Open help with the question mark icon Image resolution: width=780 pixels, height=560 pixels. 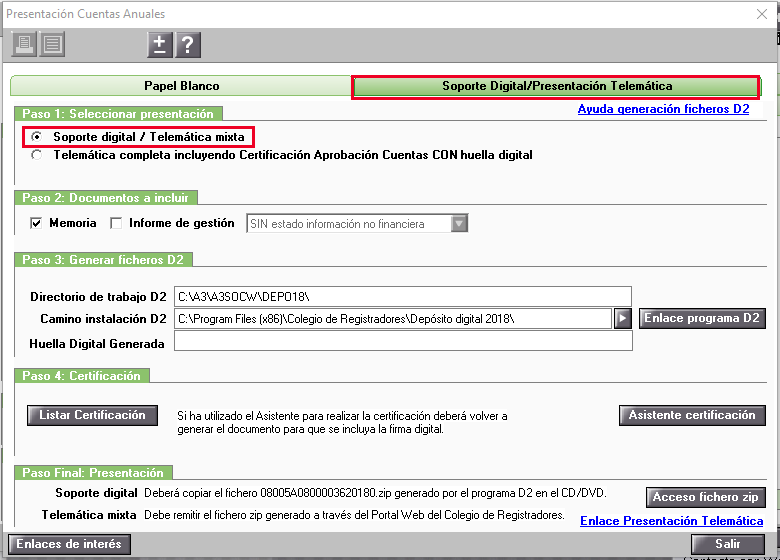point(188,45)
